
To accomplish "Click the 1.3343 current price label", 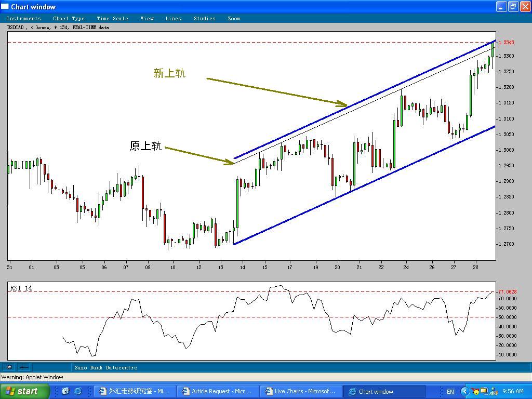I will coord(506,43).
